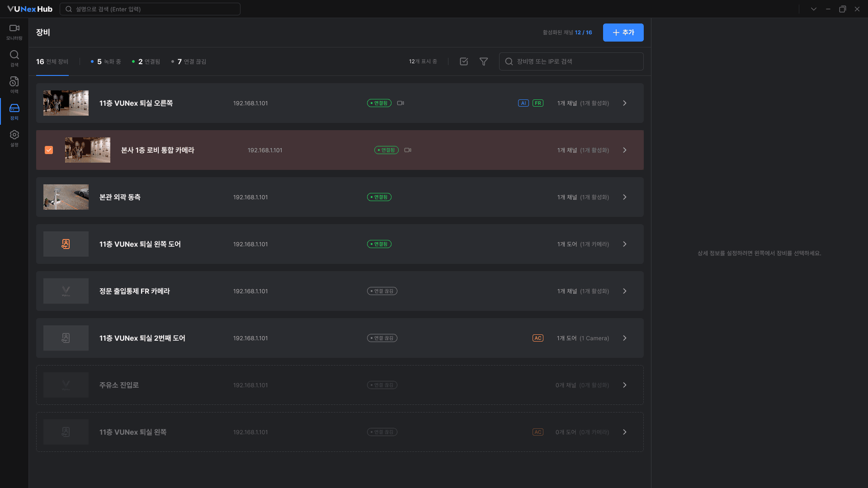Select device name 정문 출입통제 FR 카메라

point(135,291)
